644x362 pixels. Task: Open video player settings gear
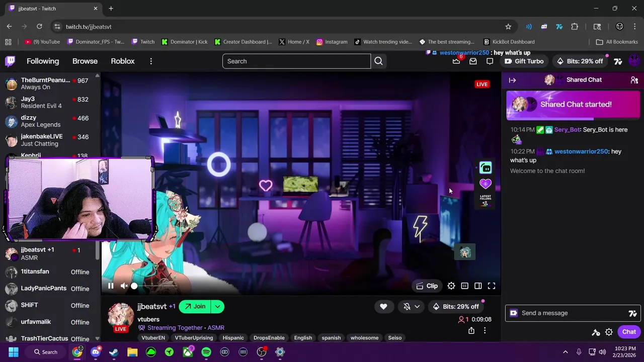click(451, 286)
